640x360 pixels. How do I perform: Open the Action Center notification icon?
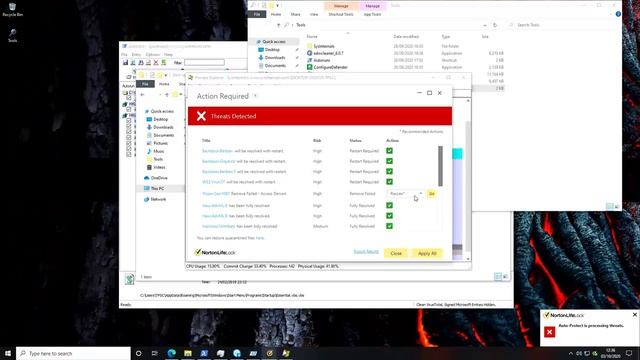point(629,353)
